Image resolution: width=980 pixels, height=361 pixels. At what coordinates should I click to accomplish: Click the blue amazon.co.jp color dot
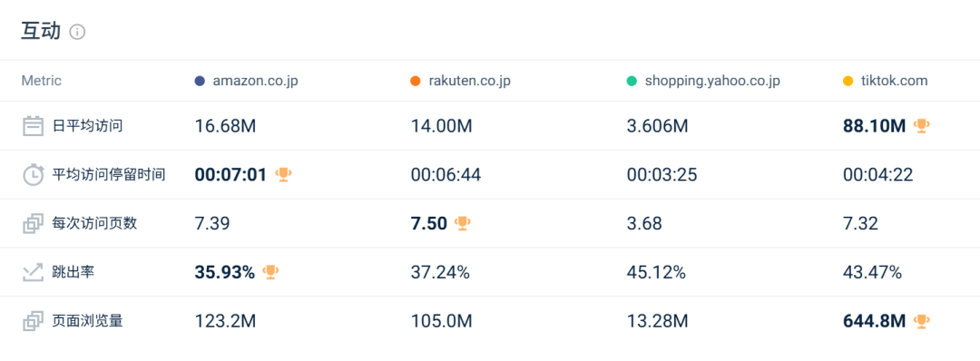pyautogui.click(x=200, y=81)
